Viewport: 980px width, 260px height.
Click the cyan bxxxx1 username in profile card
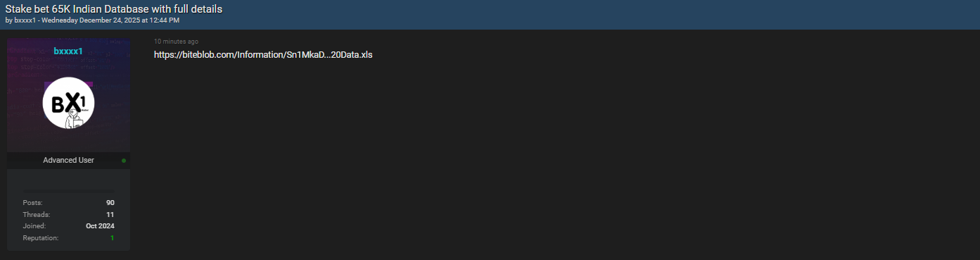pos(68,51)
